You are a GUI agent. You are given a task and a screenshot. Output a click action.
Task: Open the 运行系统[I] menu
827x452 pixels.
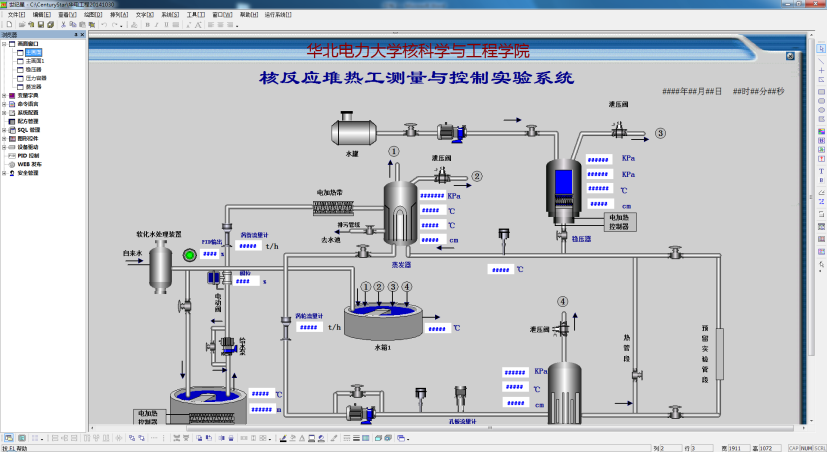tap(278, 15)
